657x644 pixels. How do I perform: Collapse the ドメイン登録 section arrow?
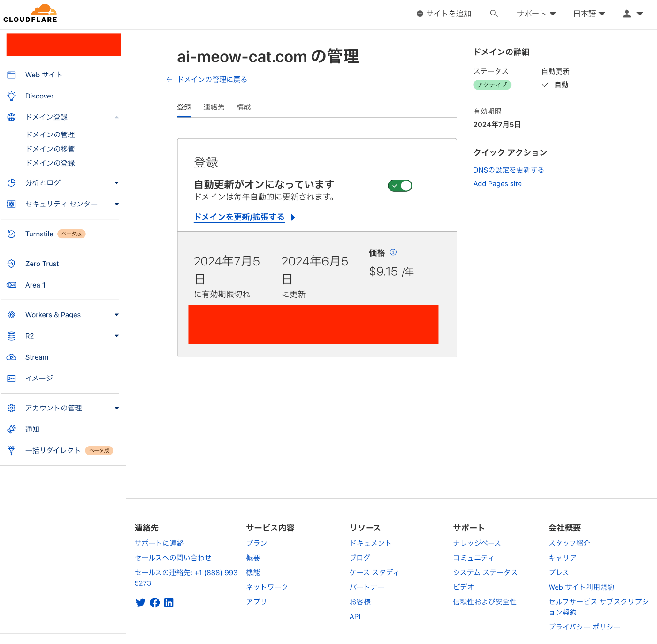pos(117,117)
